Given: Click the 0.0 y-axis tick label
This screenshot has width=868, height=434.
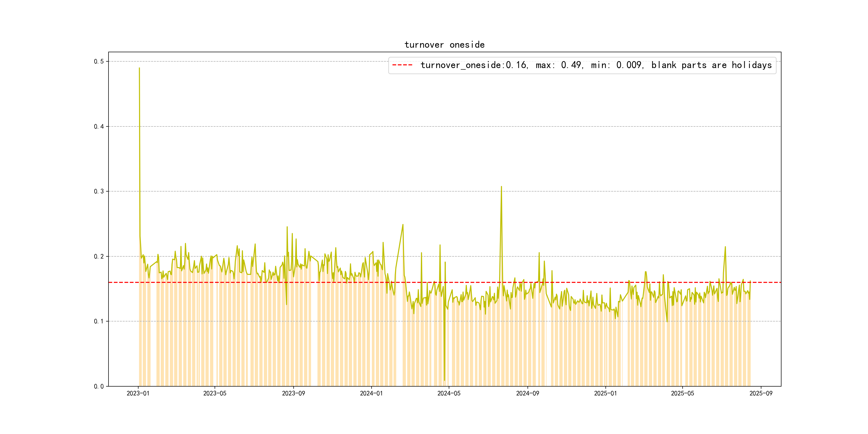Looking at the screenshot, I should click(x=99, y=386).
